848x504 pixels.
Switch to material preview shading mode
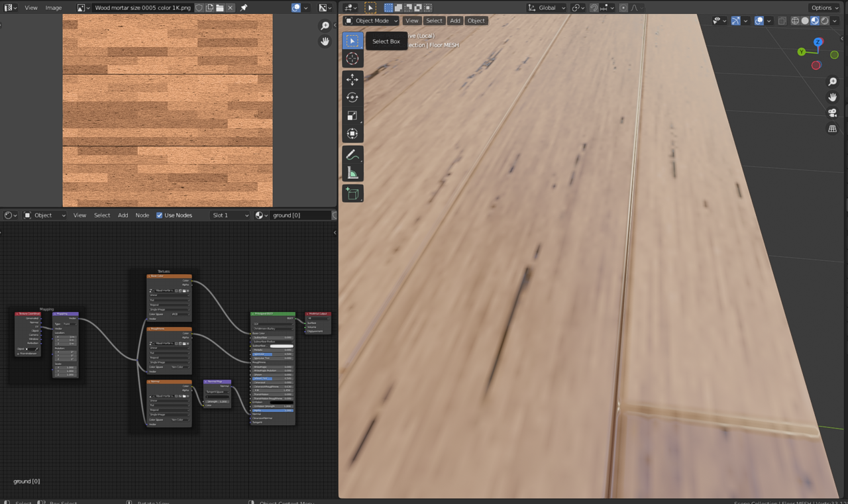815,21
